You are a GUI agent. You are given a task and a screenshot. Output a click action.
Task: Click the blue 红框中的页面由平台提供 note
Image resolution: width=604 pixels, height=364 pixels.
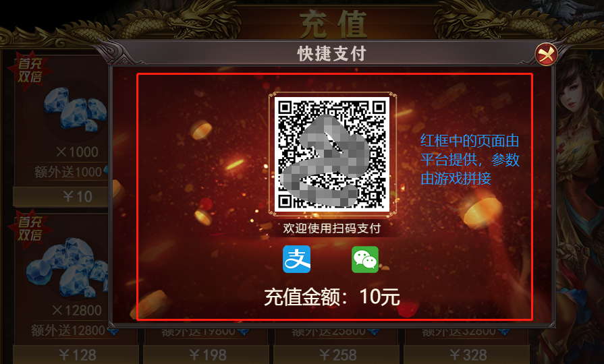tap(470, 159)
